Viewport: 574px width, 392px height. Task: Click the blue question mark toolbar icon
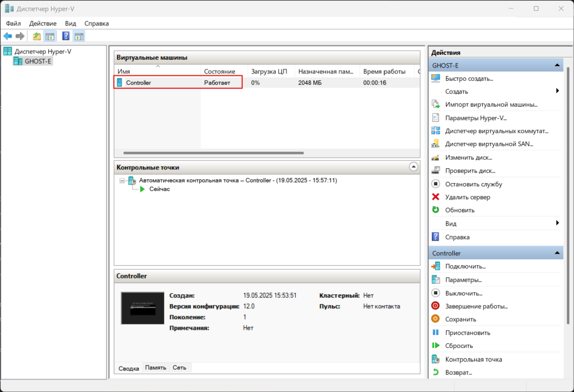pos(66,36)
